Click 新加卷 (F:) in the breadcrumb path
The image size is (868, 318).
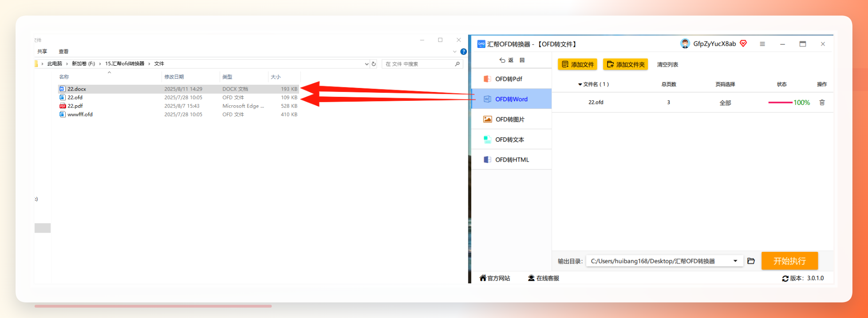[83, 64]
